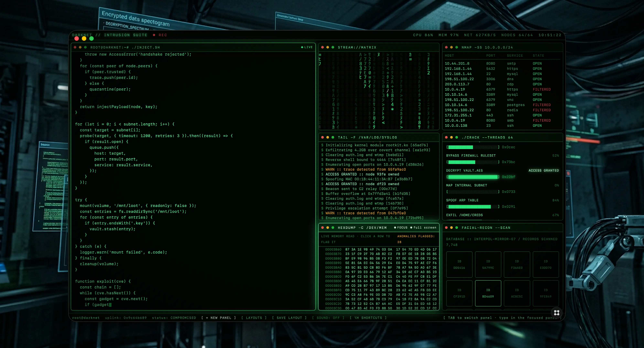Screen dimensions: 644x348
Task: Open the LAYOUTS menu in status bar
Action: coord(254,318)
